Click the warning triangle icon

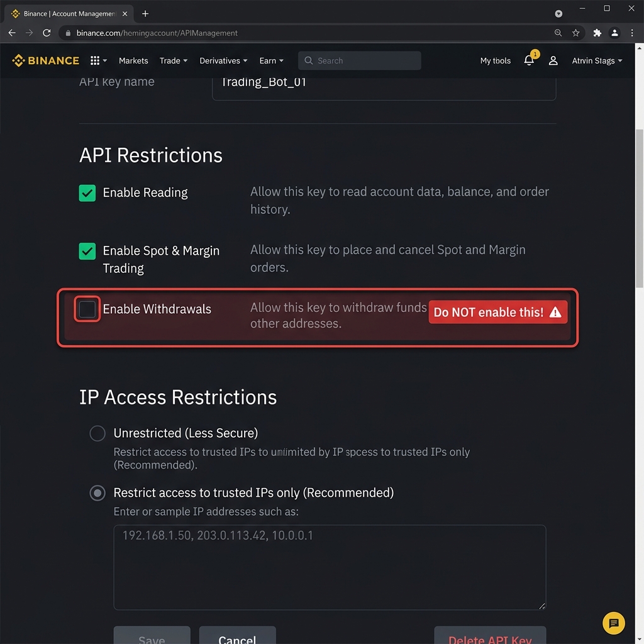(x=555, y=312)
